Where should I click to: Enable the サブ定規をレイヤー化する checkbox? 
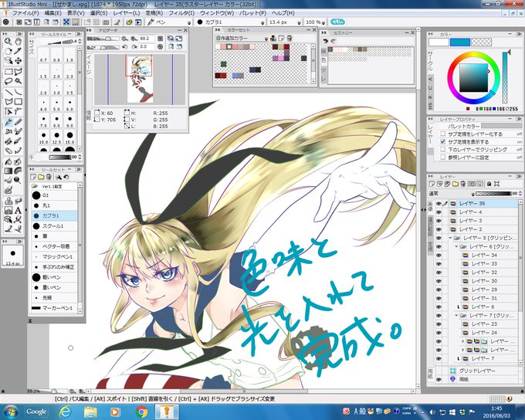[x=443, y=134]
